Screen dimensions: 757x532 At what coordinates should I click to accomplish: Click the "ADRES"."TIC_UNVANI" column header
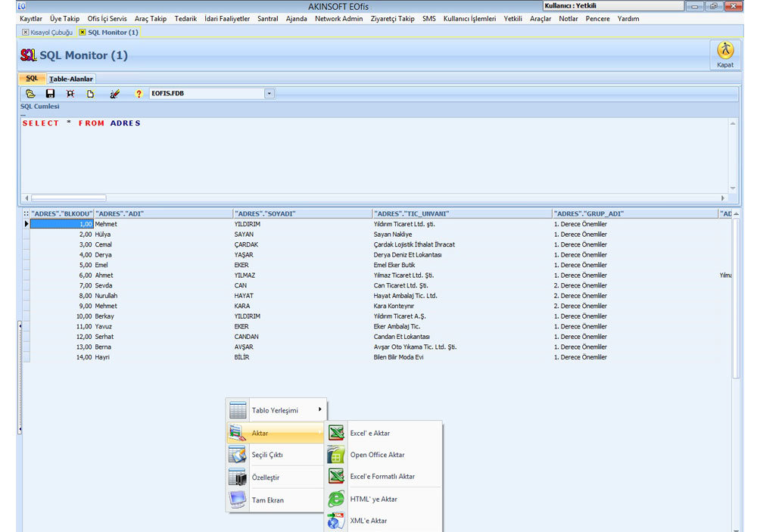463,213
